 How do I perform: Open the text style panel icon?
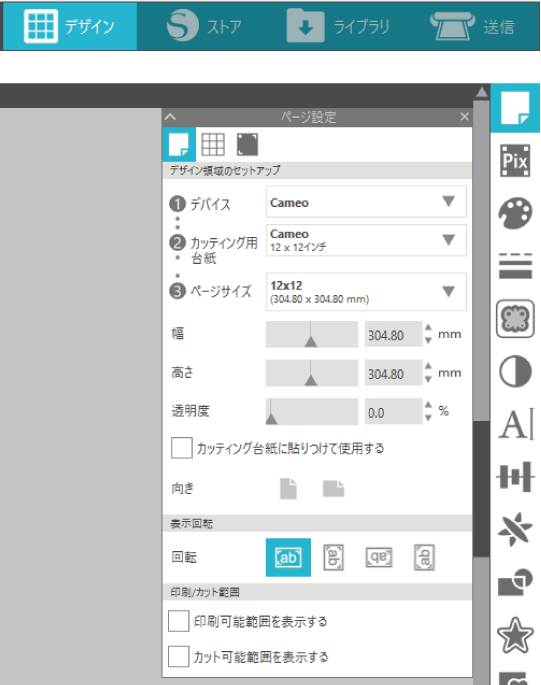(516, 424)
